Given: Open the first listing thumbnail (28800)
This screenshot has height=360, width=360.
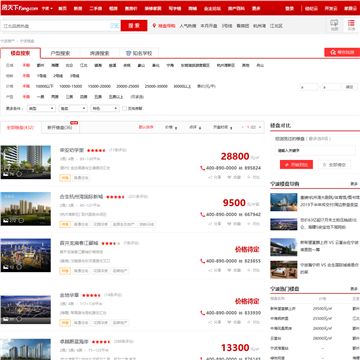Looking at the screenshot, I should click(26, 162).
